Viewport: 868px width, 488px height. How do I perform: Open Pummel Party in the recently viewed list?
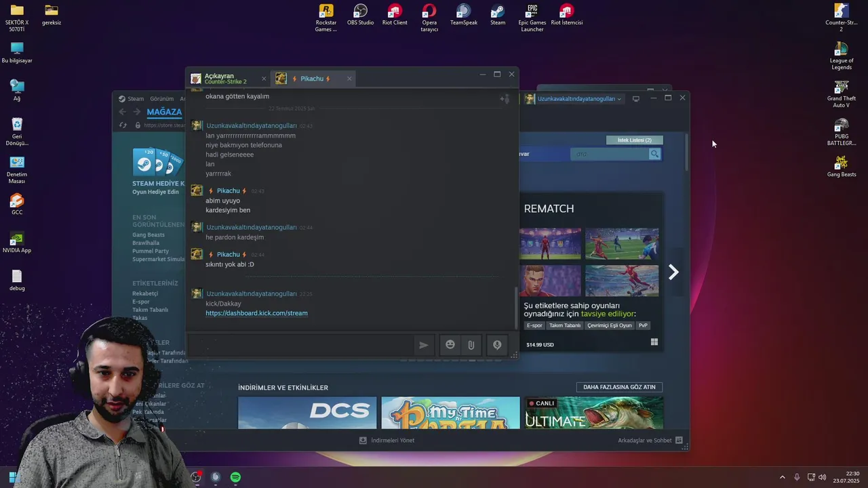click(151, 251)
